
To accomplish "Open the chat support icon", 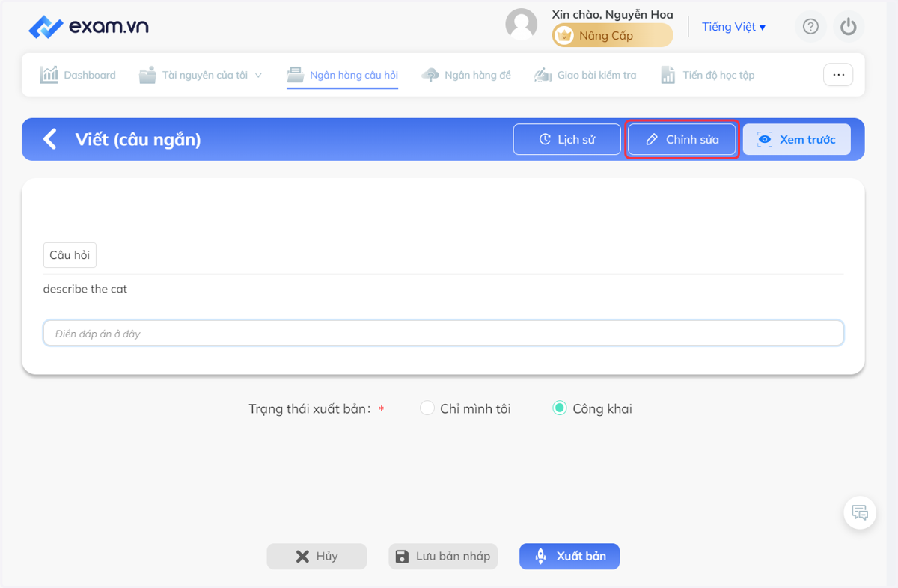I will (860, 513).
